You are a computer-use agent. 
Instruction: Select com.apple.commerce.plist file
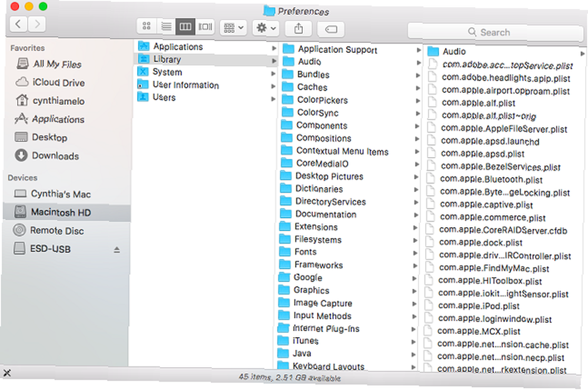coord(486,218)
